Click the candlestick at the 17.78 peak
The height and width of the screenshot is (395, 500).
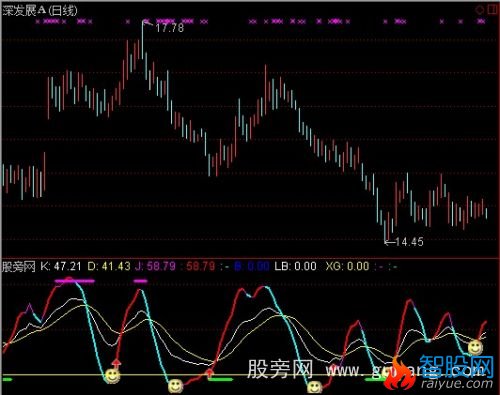143,39
